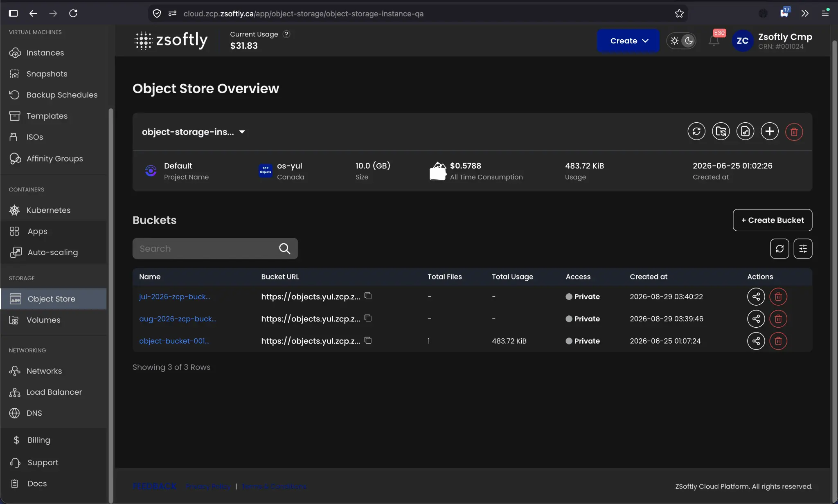Go back in browser history

pyautogui.click(x=33, y=13)
